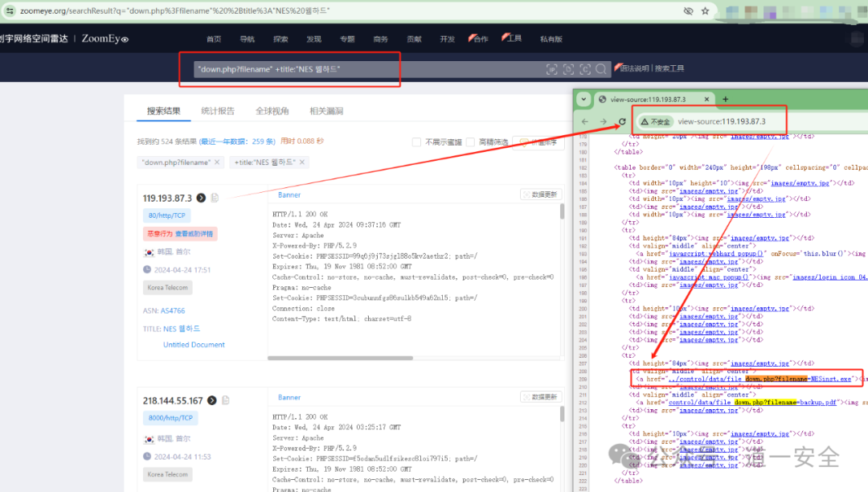Click the ZoomEye logo

pos(104,39)
